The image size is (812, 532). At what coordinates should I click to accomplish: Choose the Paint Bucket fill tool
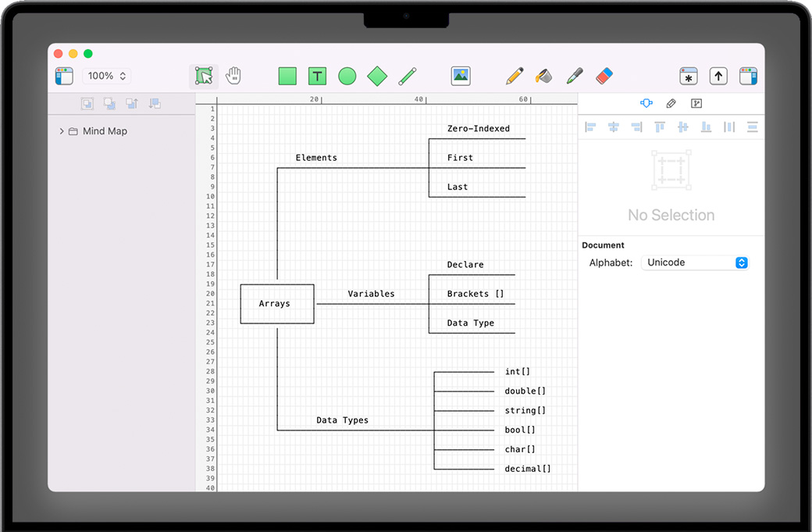(543, 76)
